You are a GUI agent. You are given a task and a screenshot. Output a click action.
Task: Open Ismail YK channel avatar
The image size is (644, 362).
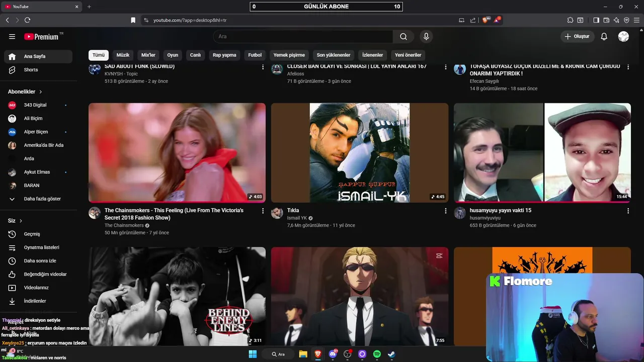coord(277,213)
